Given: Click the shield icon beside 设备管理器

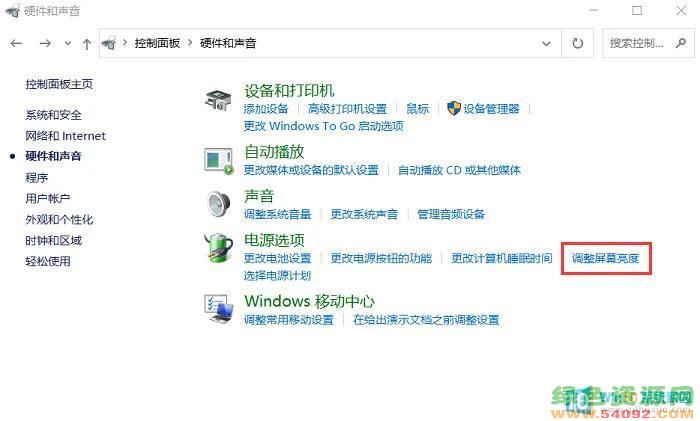Looking at the screenshot, I should coord(454,108).
